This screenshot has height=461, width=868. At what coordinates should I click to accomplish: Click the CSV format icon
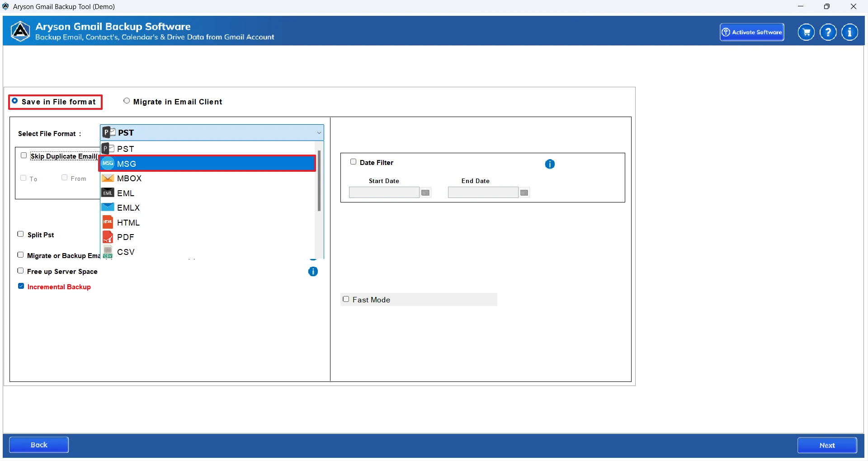tap(108, 252)
